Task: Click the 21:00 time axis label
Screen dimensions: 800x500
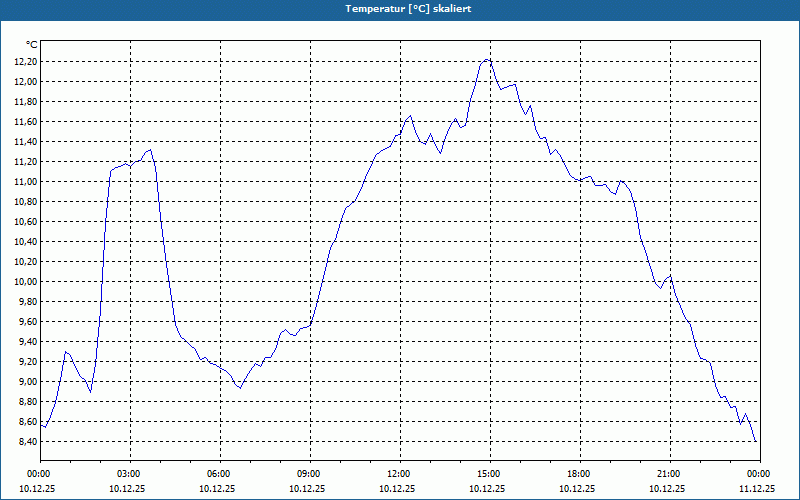Action: pos(670,474)
